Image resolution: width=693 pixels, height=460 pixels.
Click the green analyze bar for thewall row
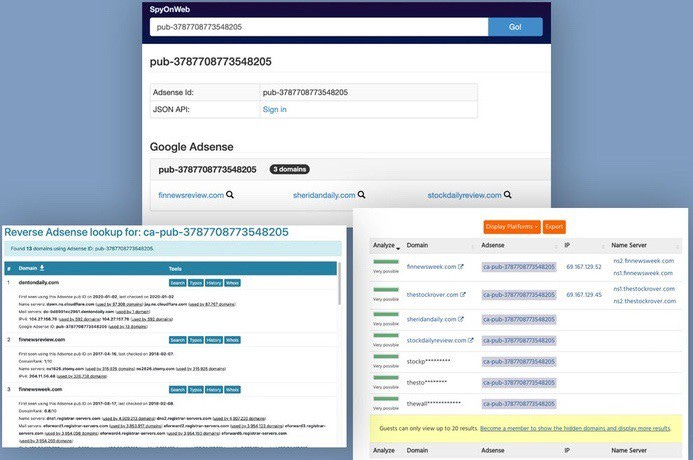(x=386, y=399)
